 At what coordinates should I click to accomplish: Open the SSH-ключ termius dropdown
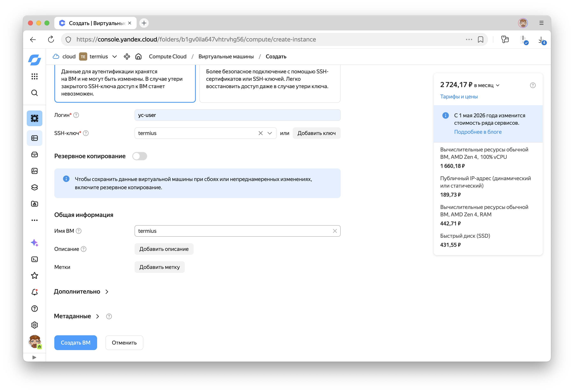click(270, 133)
